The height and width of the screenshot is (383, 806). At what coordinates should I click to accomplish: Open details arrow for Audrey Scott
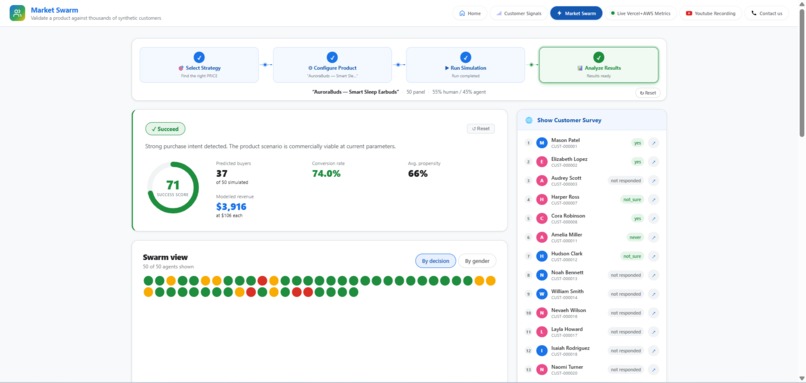click(653, 180)
